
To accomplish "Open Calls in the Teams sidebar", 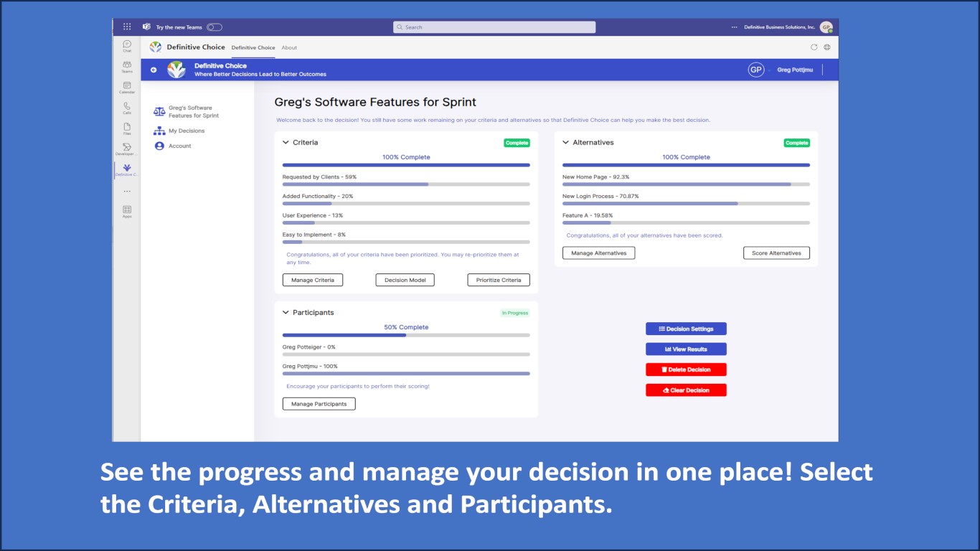I will [127, 108].
